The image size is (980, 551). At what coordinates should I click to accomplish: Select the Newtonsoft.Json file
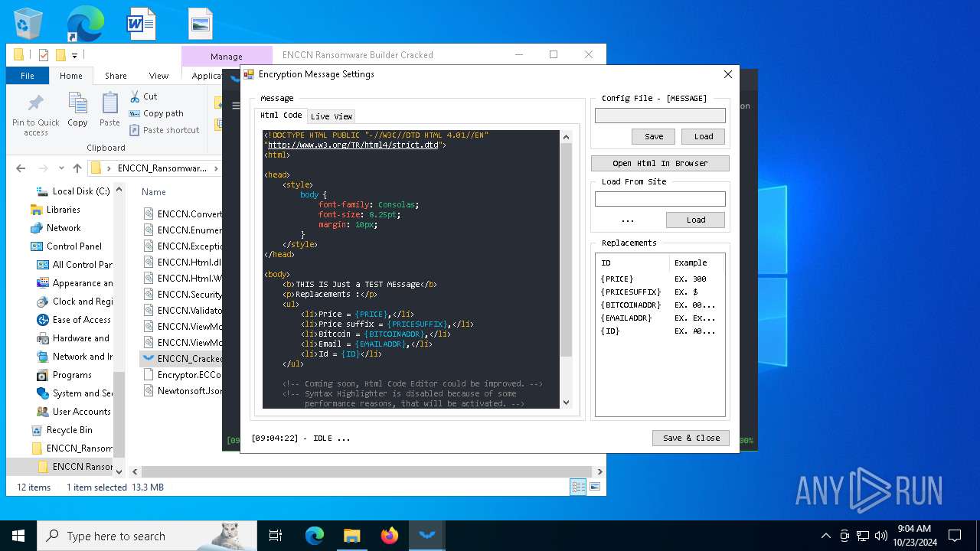(183, 390)
